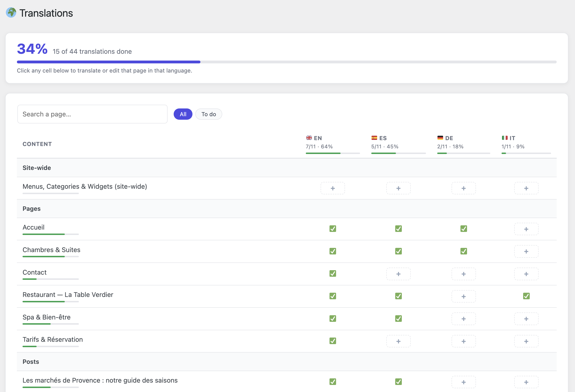Screen dimensions: 575x392
Task: Click the 5/11 · 45% ES stat
Action: coord(385,146)
